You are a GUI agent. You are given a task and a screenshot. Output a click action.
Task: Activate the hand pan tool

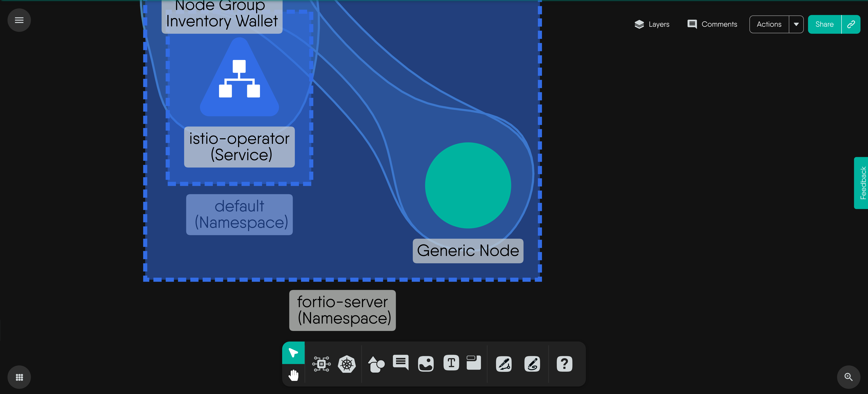coord(293,375)
